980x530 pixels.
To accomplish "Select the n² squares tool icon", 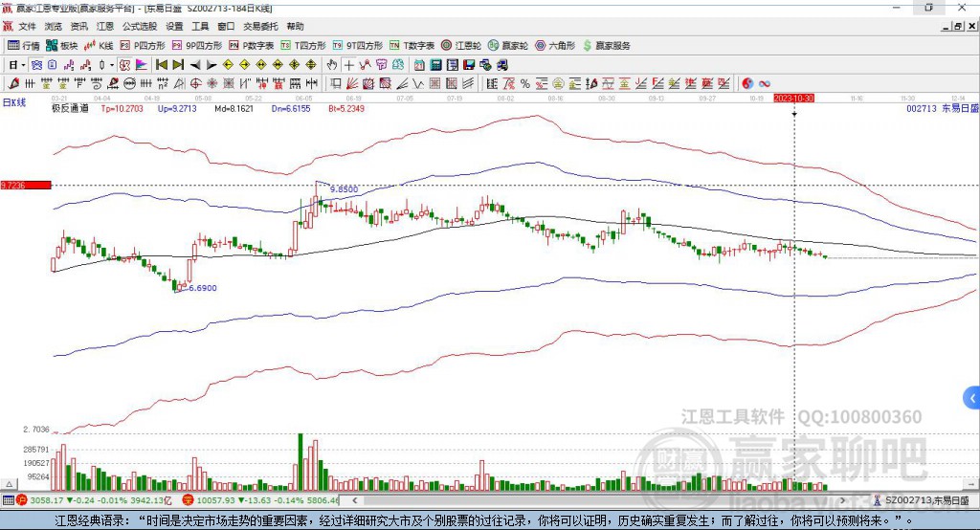I will [163, 84].
